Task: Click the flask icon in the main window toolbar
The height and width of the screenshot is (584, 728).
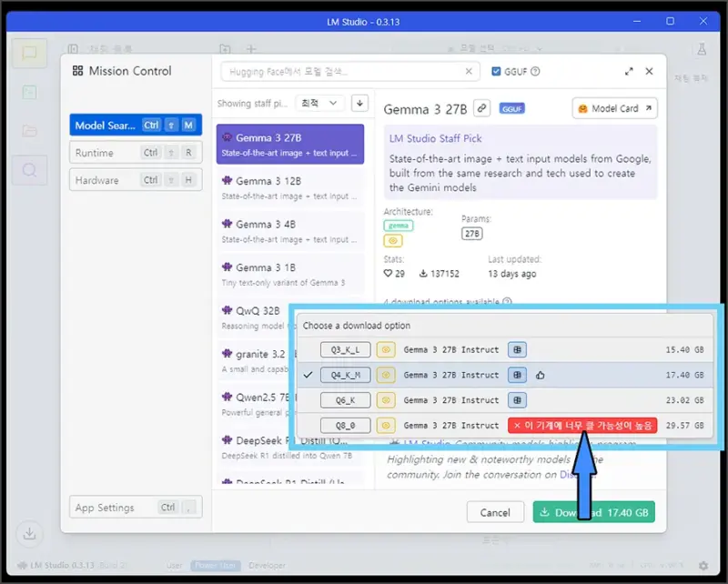Action: tap(702, 49)
